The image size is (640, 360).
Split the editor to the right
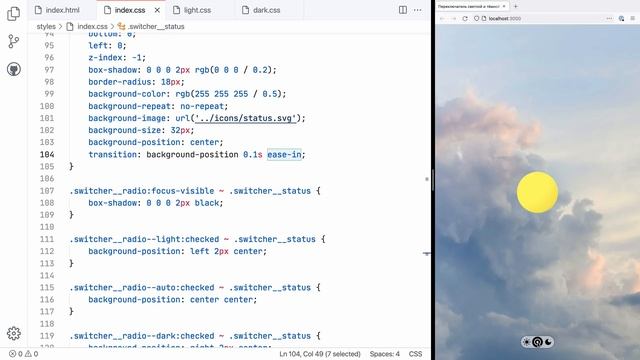point(403,10)
